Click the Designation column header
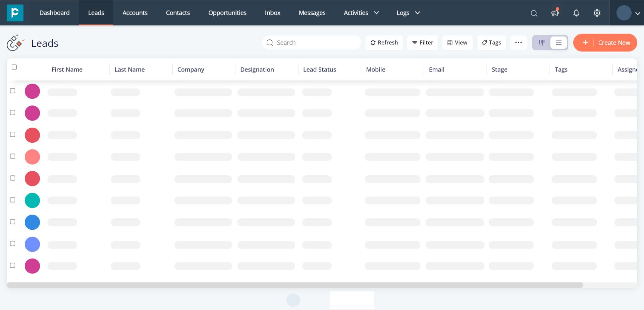 pyautogui.click(x=257, y=70)
